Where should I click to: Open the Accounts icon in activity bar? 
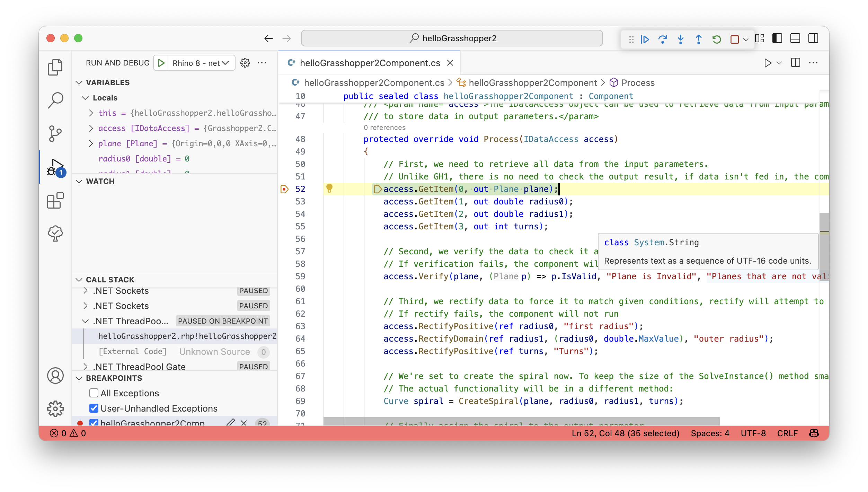pos(55,376)
